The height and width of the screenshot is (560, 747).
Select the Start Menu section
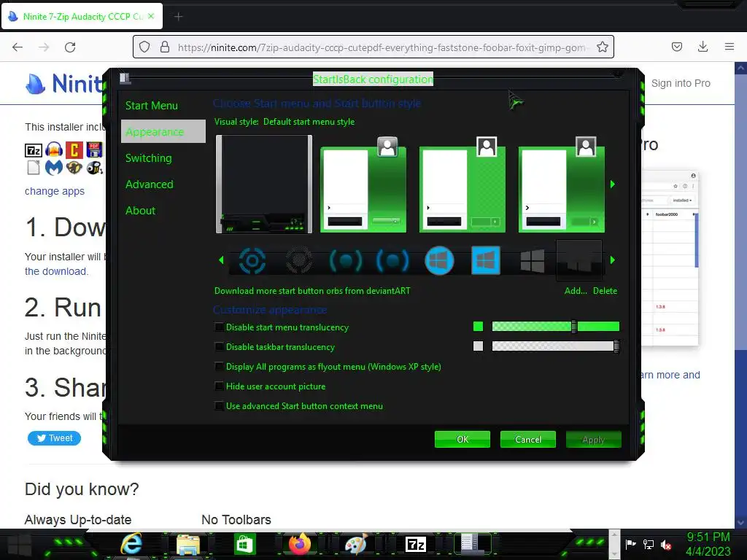coord(152,106)
